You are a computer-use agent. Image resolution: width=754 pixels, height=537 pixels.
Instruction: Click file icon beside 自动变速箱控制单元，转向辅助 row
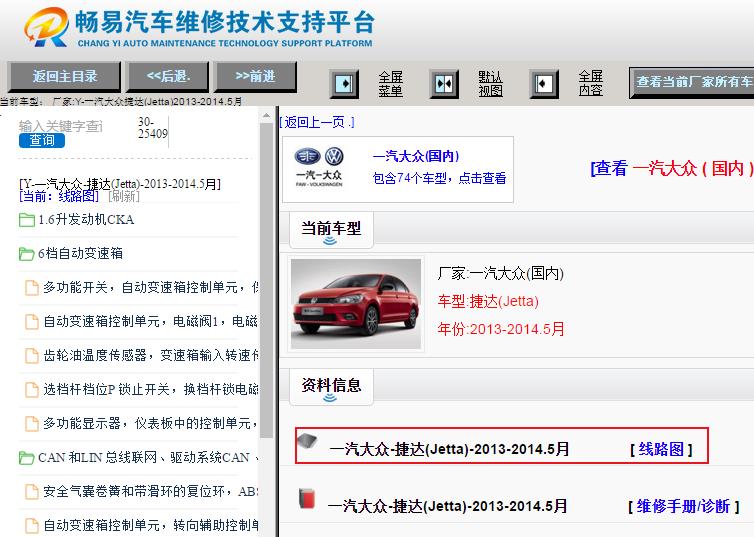(x=32, y=525)
